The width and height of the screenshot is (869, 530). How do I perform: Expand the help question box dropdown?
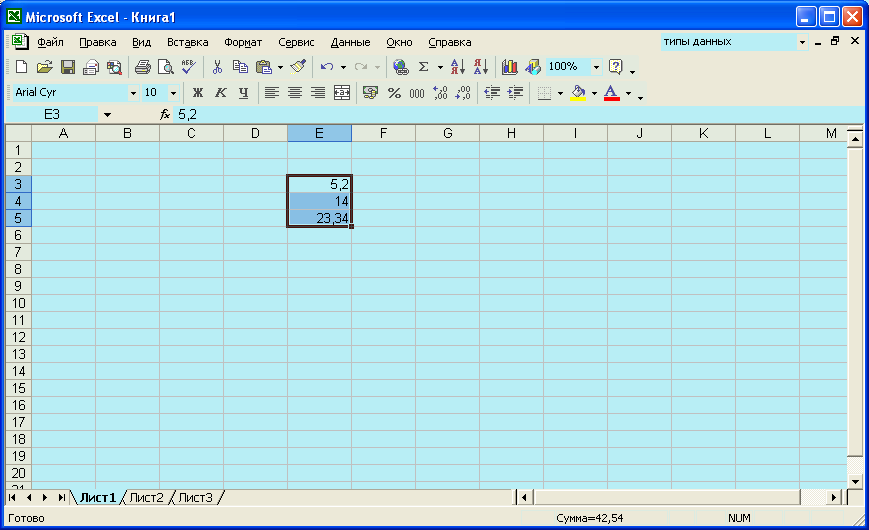tap(802, 42)
